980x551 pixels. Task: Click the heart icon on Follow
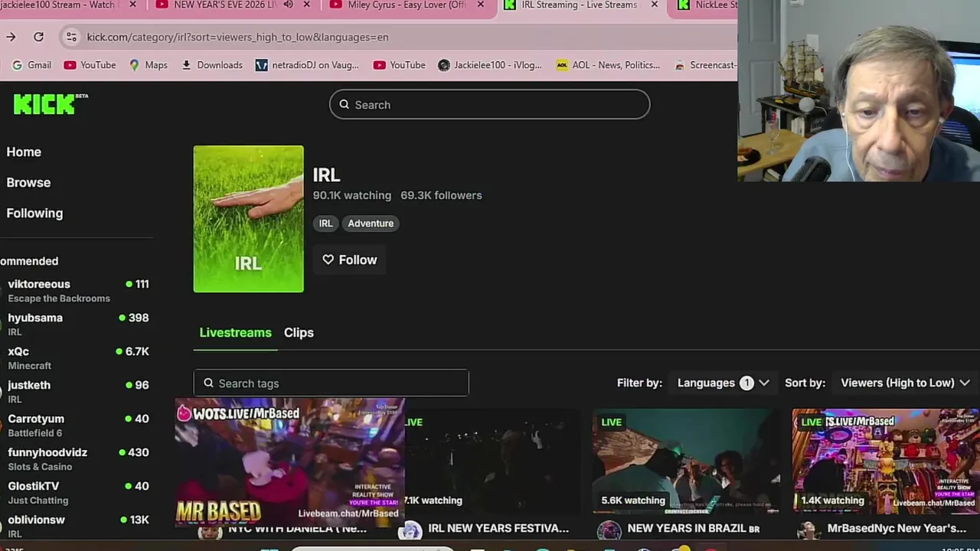[x=328, y=260]
